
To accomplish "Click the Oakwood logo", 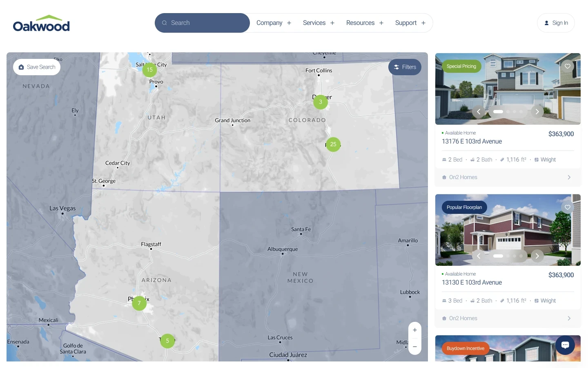I will pyautogui.click(x=41, y=23).
